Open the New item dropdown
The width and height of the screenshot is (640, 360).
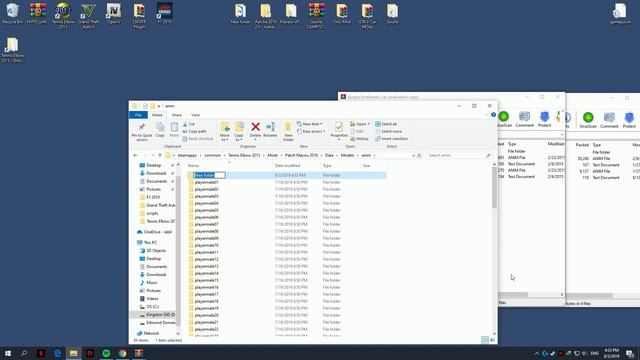pyautogui.click(x=309, y=124)
